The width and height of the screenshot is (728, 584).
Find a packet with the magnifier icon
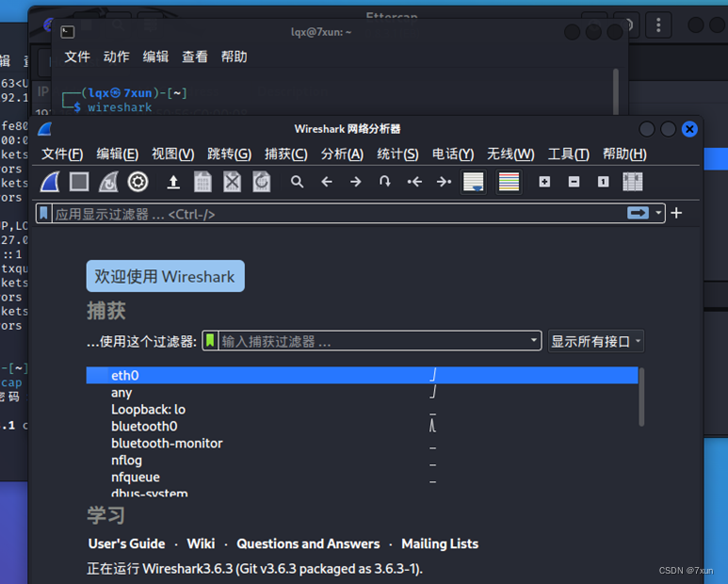click(x=298, y=182)
